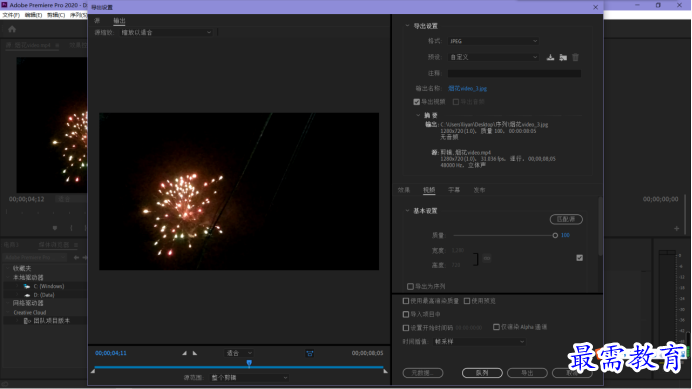Open the 文件(F) menu
The height and width of the screenshot is (389, 692).
click(x=11, y=15)
